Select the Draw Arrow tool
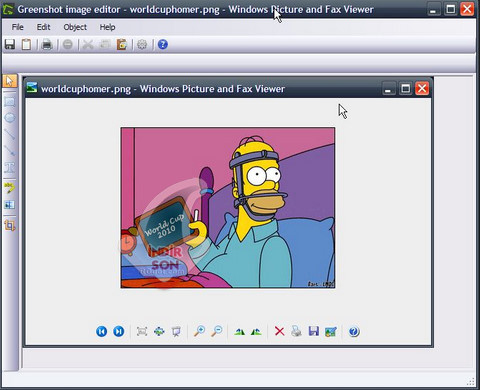The image size is (480, 390). pos(10,151)
